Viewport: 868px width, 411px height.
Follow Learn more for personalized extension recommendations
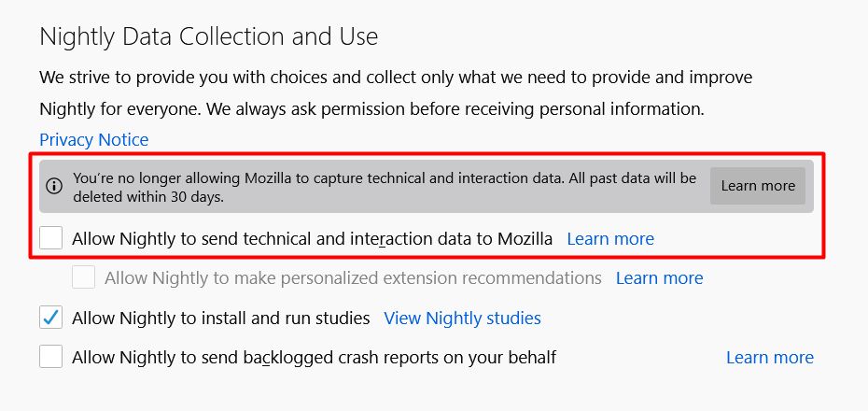[659, 278]
